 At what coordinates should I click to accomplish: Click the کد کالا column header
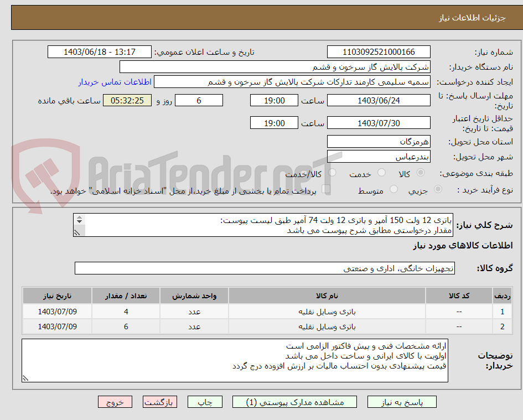pyautogui.click(x=459, y=296)
